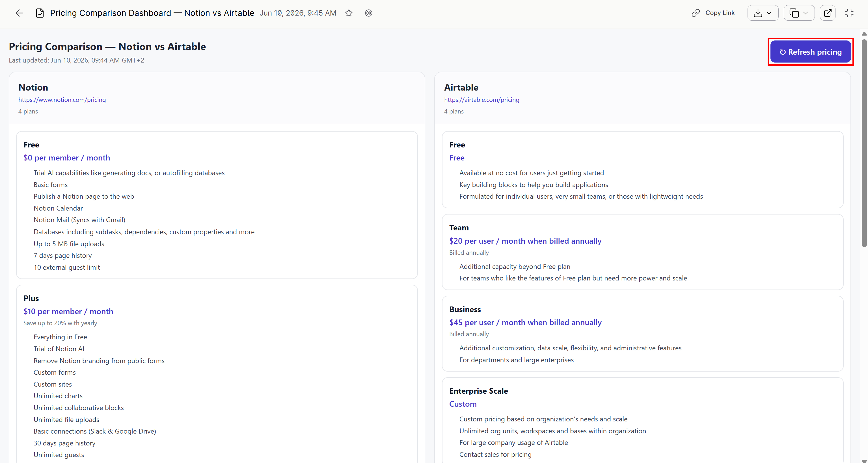Image resolution: width=868 pixels, height=463 pixels.
Task: Click the target circle icon
Action: pyautogui.click(x=369, y=13)
